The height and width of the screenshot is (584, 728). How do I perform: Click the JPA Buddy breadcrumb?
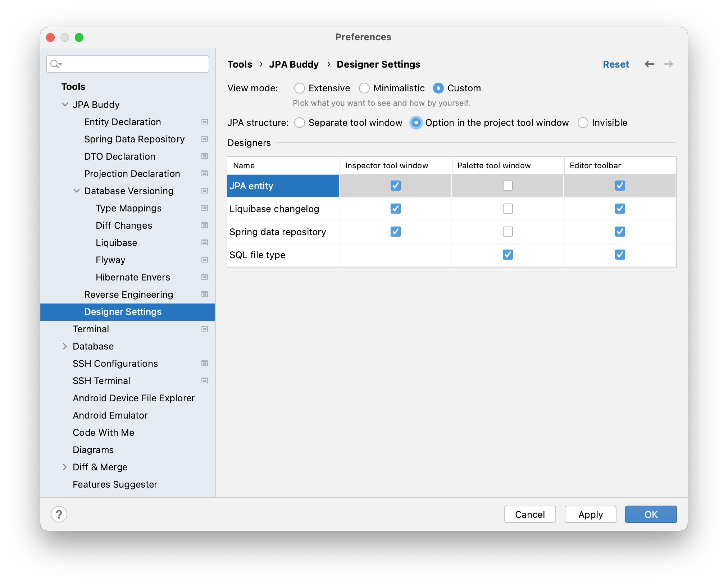(x=294, y=64)
